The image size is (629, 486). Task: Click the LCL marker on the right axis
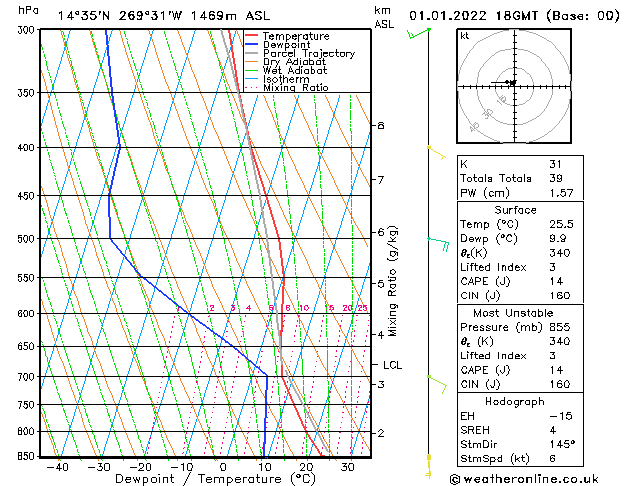point(392,365)
